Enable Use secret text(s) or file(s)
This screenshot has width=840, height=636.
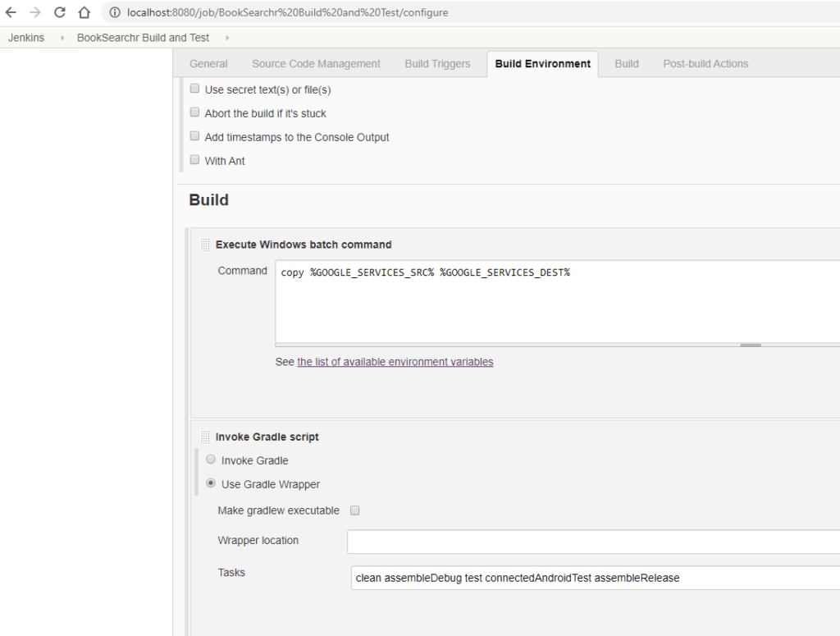tap(195, 89)
